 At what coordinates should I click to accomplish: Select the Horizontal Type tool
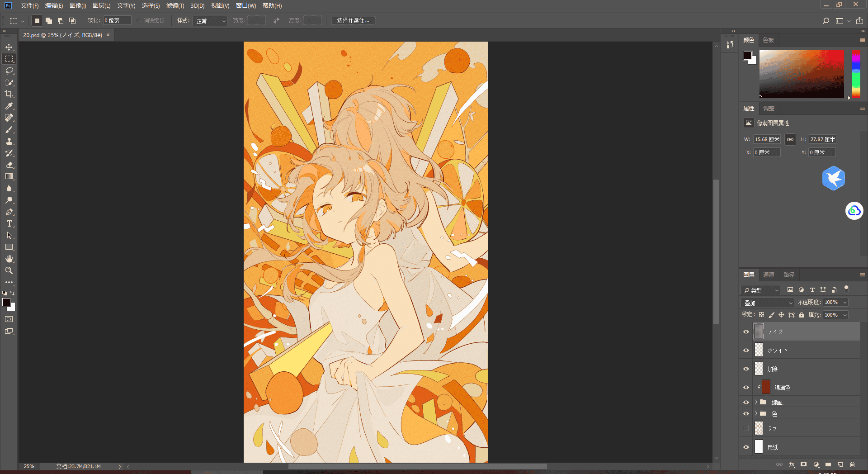click(9, 223)
